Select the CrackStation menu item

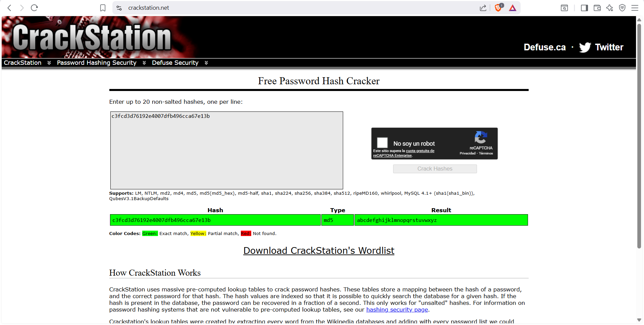[x=22, y=63]
